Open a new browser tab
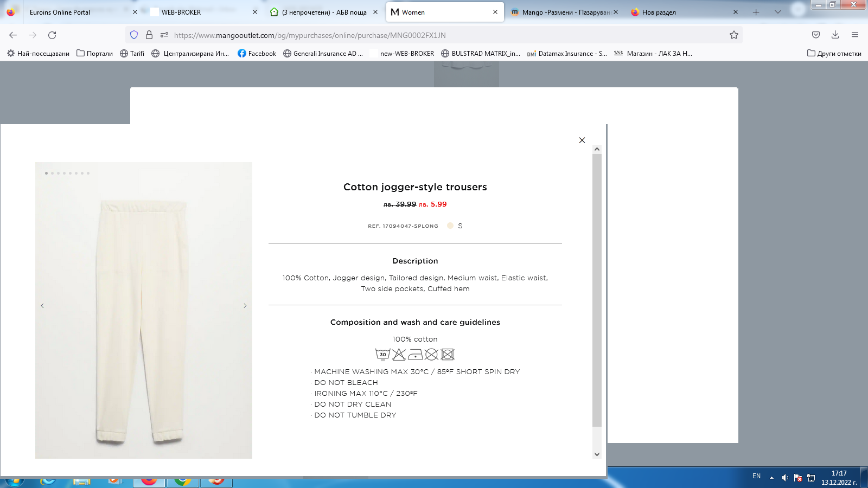Screen dimensions: 868x488 (756, 12)
